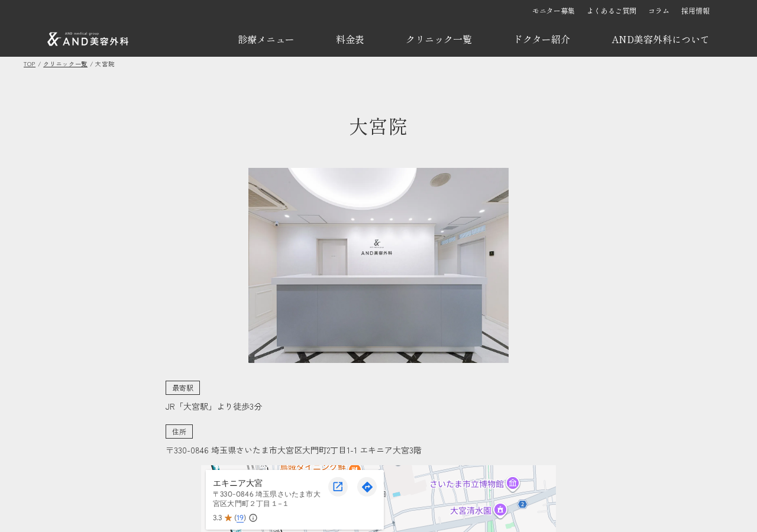
Task: Click the 大宮清水園 map marker
Action: [x=500, y=510]
